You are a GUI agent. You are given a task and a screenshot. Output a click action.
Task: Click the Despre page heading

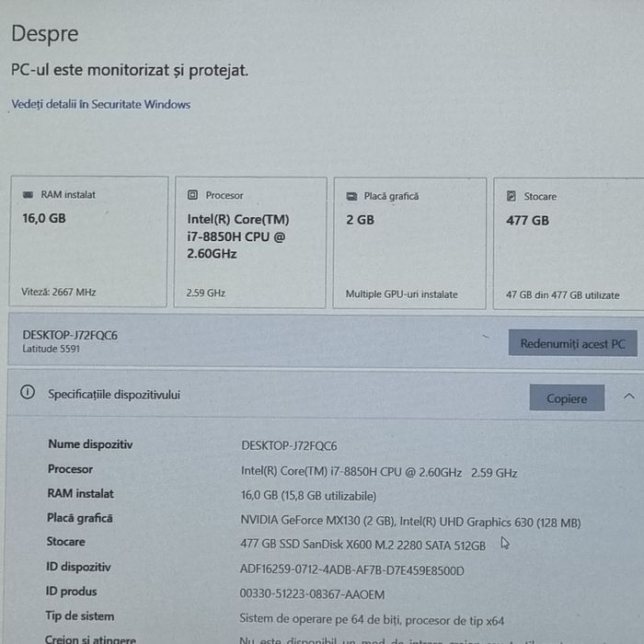[x=45, y=34]
